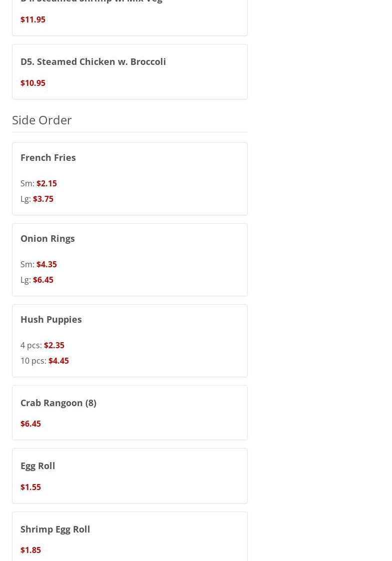Open the Hush Puppies menu item
392x561 pixels.
tap(51, 319)
